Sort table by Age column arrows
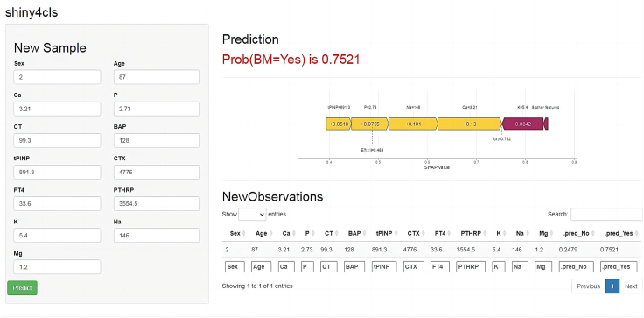Screen dimensions: 644x318 [270, 233]
